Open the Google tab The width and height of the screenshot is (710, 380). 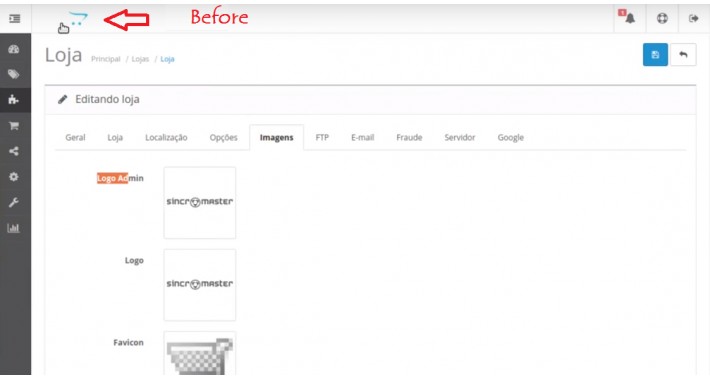tap(510, 137)
